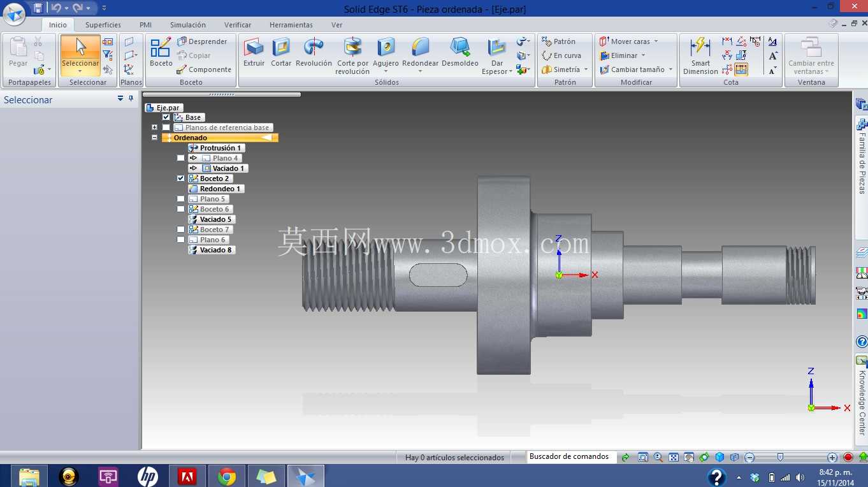
Task: Click the Dar Espesor thicken tool
Action: click(x=497, y=55)
